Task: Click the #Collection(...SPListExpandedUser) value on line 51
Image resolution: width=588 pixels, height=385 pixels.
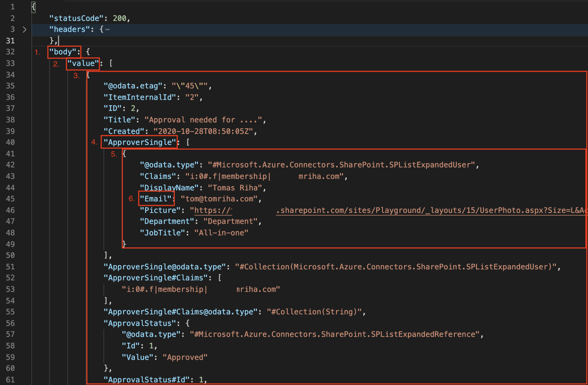Action: [x=396, y=267]
